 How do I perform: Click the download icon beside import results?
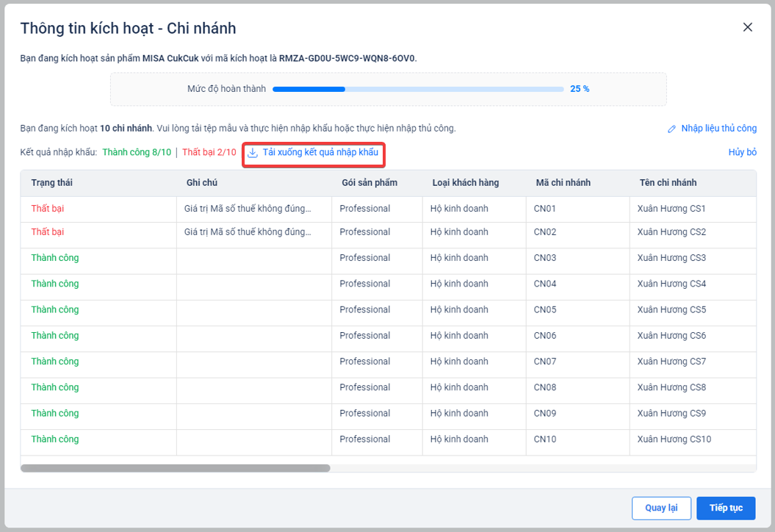point(253,152)
